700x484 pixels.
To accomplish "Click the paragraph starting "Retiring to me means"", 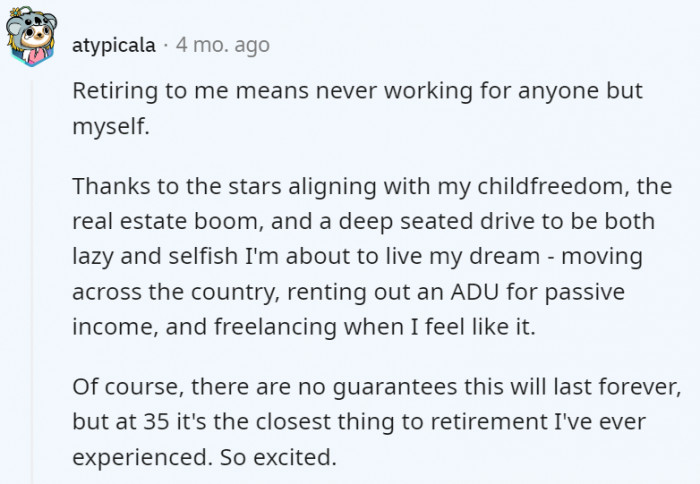I will point(357,108).
